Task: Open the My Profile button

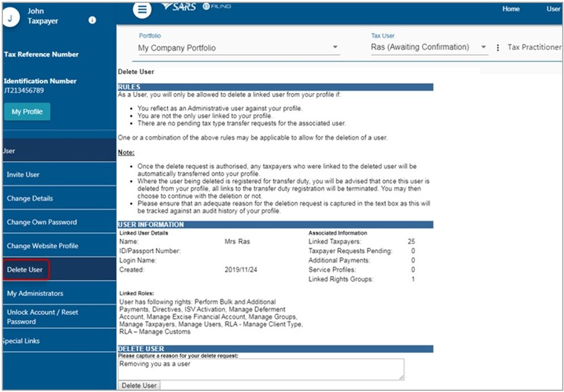Action: coord(27,112)
